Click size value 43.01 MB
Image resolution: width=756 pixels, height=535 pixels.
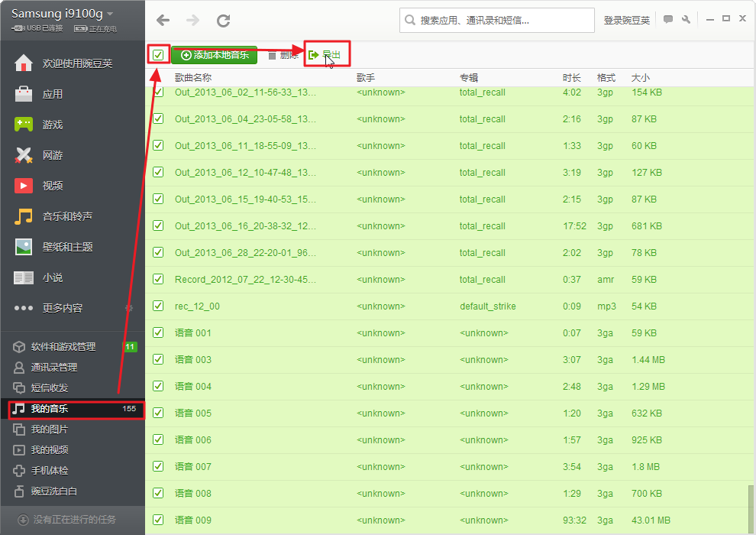(x=651, y=520)
